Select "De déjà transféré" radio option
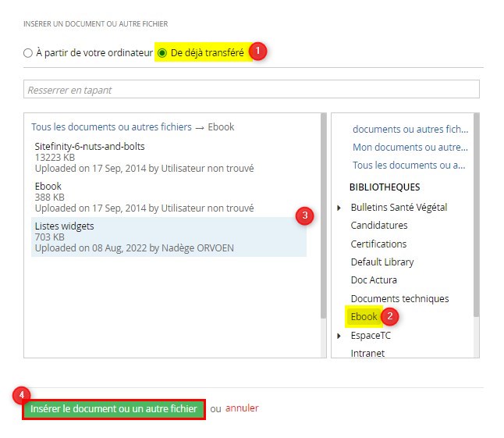Screen dimensions: 504x438 pyautogui.click(x=162, y=53)
